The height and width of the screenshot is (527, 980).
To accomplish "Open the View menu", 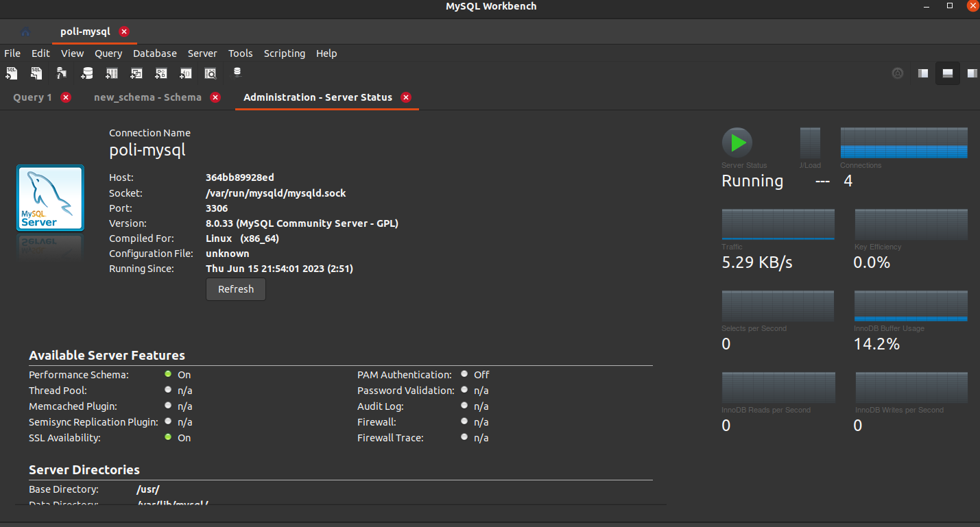I will 72,53.
